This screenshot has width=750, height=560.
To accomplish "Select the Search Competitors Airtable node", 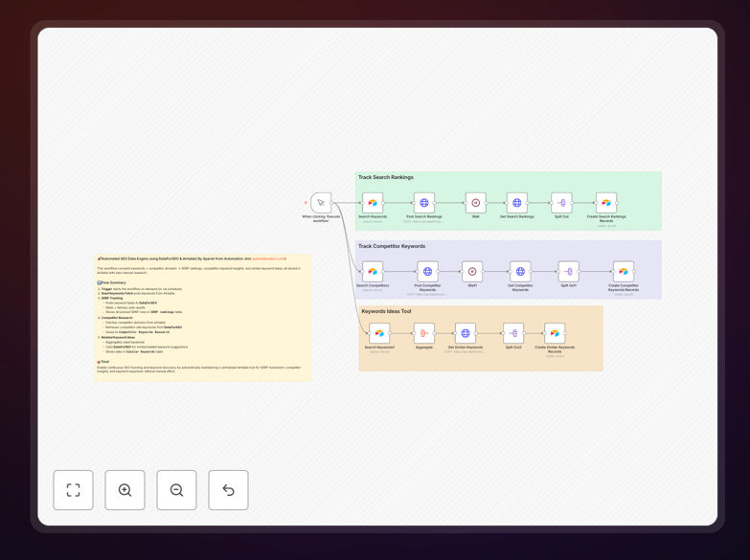I will (373, 272).
